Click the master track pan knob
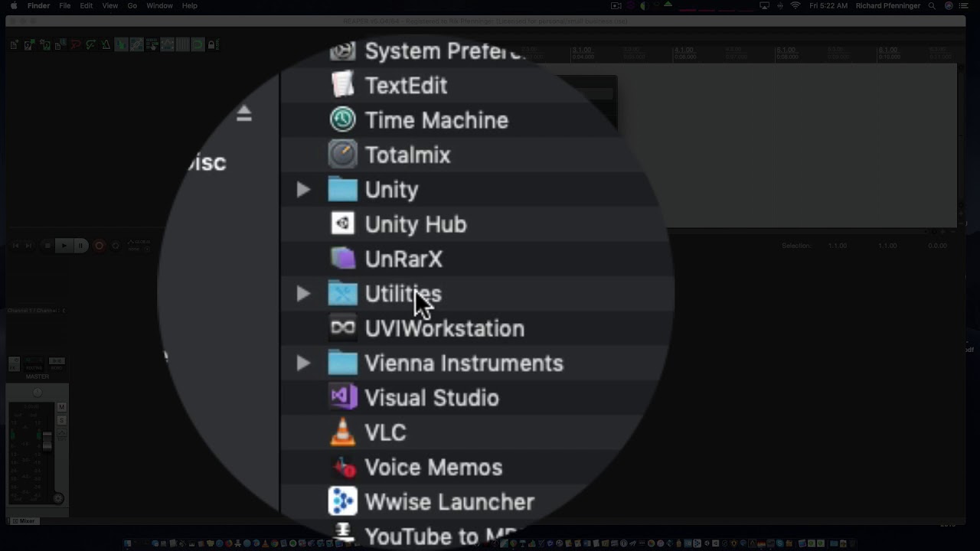 [37, 393]
